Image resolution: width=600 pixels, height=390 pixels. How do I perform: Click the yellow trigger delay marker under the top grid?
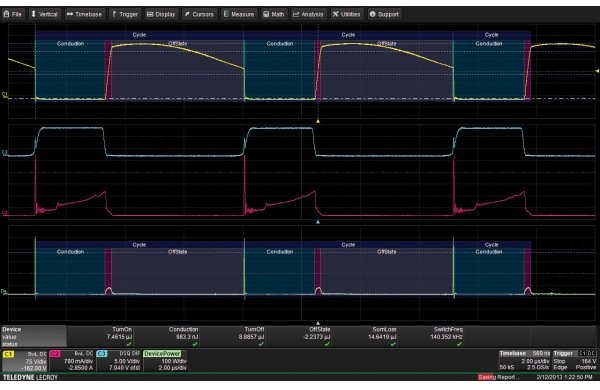[x=318, y=121]
